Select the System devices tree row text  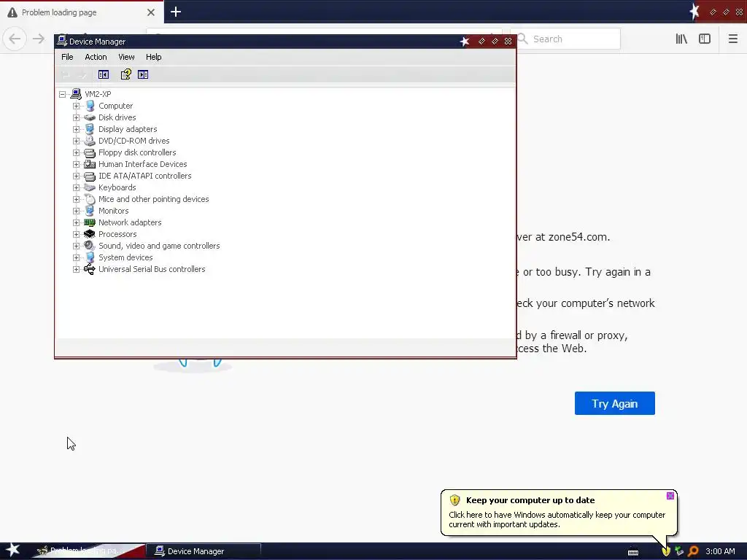coord(125,257)
